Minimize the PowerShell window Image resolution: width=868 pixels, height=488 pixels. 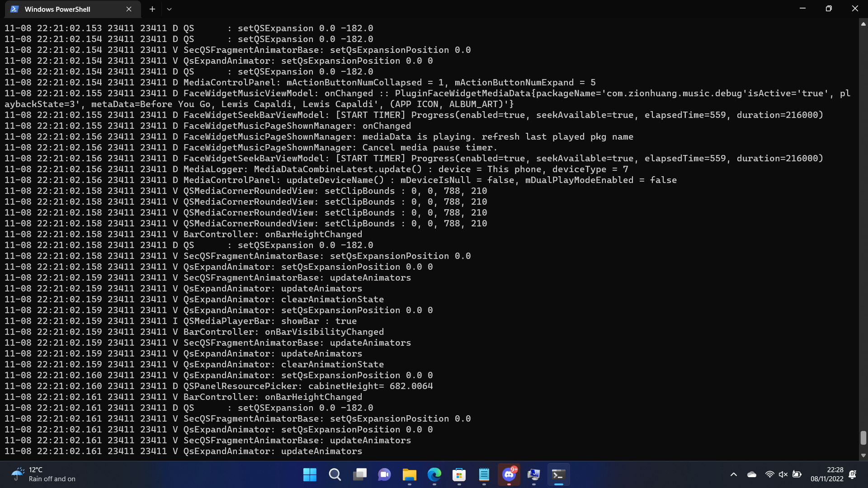802,9
